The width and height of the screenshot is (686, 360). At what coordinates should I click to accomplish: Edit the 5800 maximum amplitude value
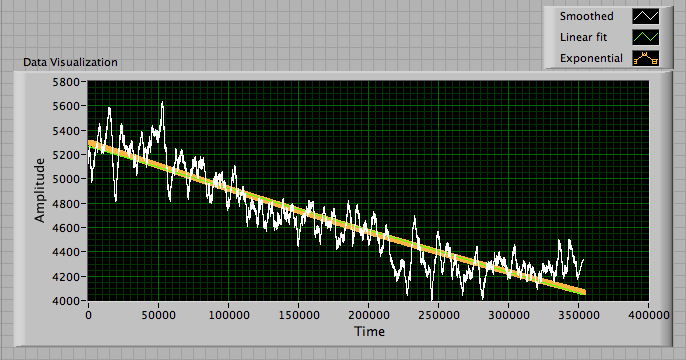point(66,82)
